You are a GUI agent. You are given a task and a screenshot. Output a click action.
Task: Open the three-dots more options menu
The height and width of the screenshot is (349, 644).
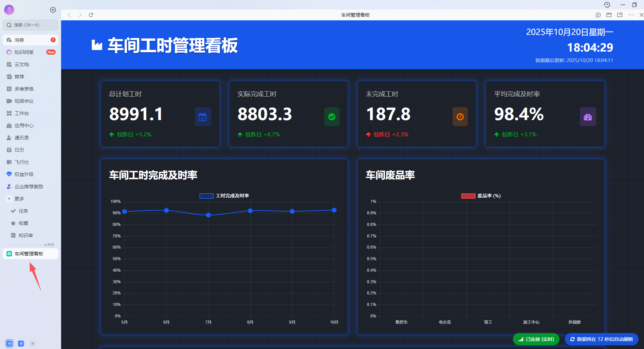[631, 15]
